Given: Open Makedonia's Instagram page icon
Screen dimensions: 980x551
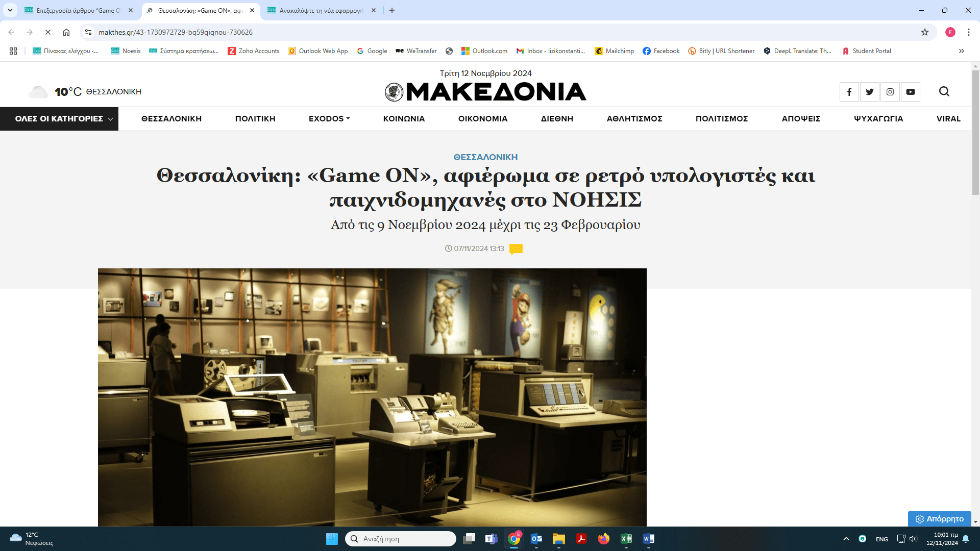Looking at the screenshot, I should click(890, 92).
